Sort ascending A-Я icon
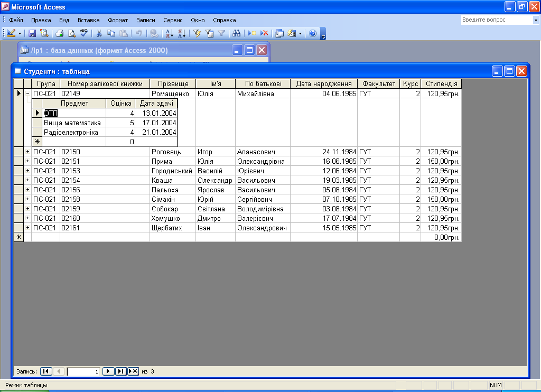 [170, 33]
